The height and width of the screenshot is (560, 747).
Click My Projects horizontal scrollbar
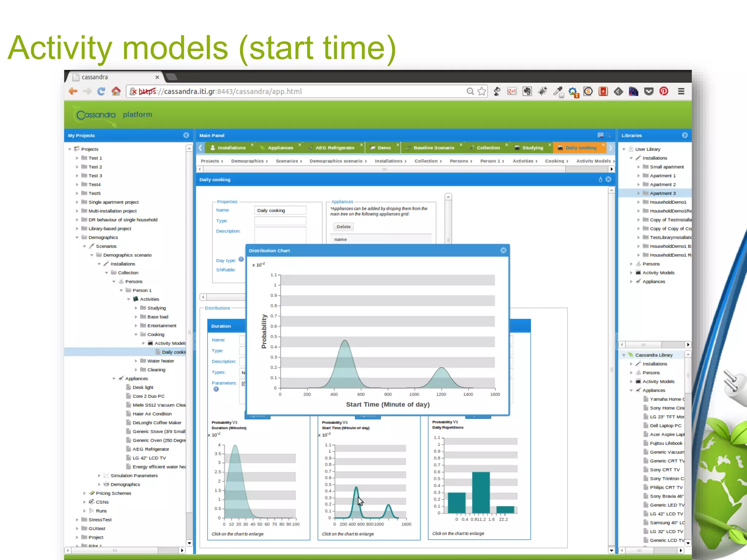pos(115,550)
